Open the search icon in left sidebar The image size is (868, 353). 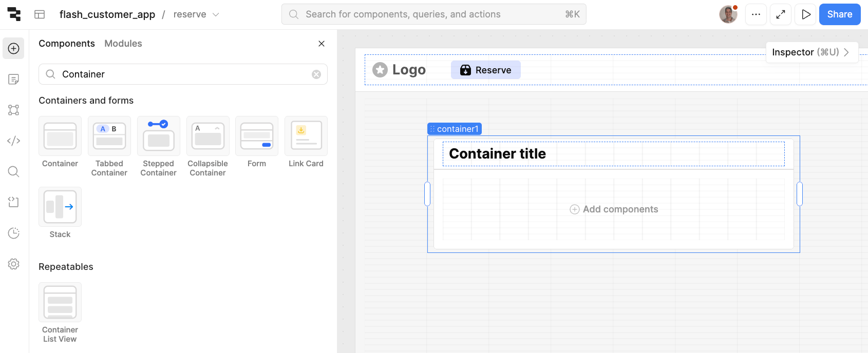[x=14, y=171]
